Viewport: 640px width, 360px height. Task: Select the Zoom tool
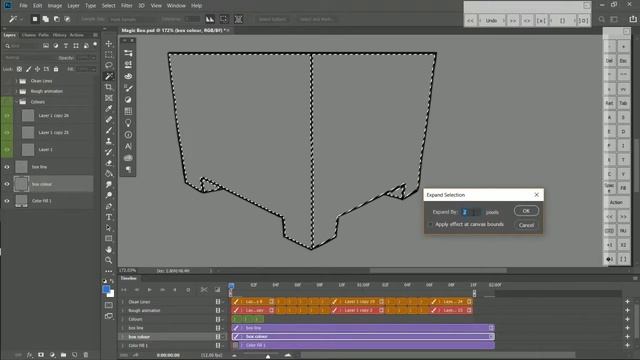click(109, 260)
